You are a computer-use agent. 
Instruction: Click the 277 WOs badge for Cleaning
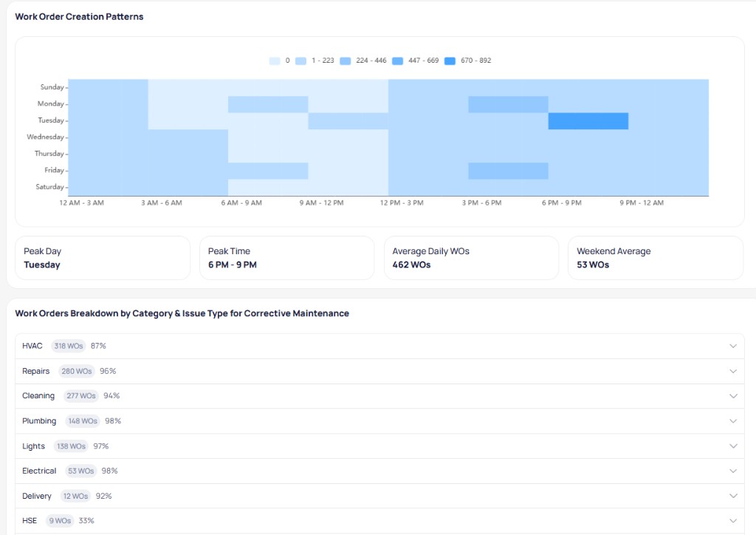[x=81, y=395]
